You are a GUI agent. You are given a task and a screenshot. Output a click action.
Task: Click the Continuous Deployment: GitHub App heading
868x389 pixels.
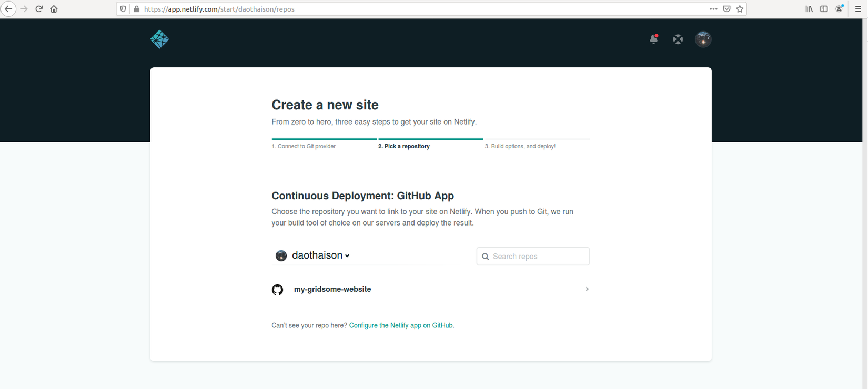click(x=362, y=196)
